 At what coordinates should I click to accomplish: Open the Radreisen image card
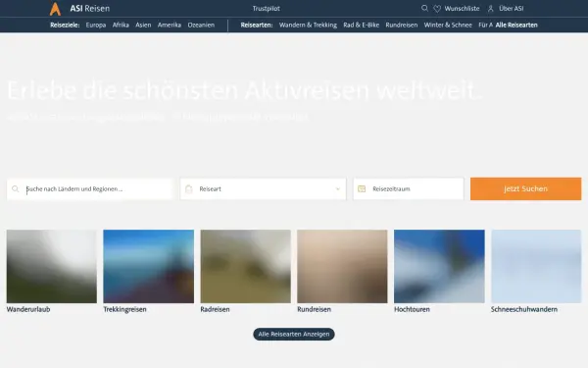(x=246, y=266)
